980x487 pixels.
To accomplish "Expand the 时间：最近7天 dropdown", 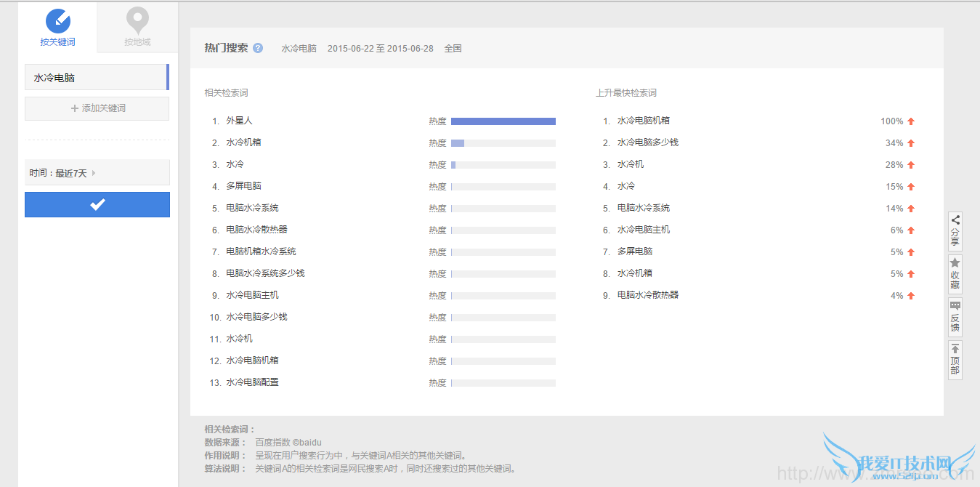I will [97, 172].
